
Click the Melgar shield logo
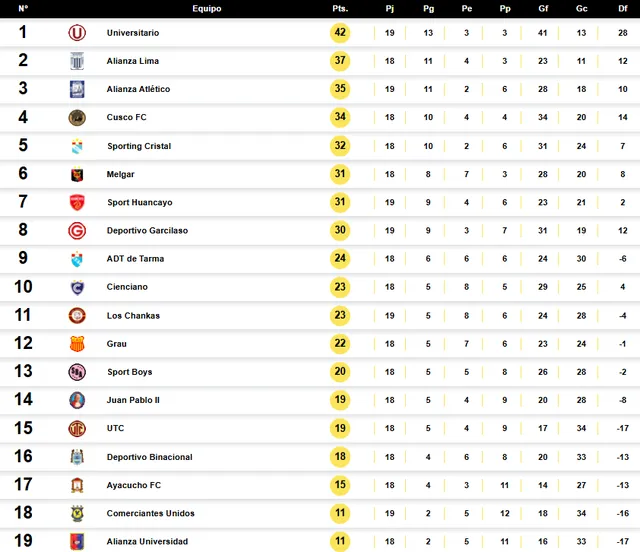coord(77,174)
